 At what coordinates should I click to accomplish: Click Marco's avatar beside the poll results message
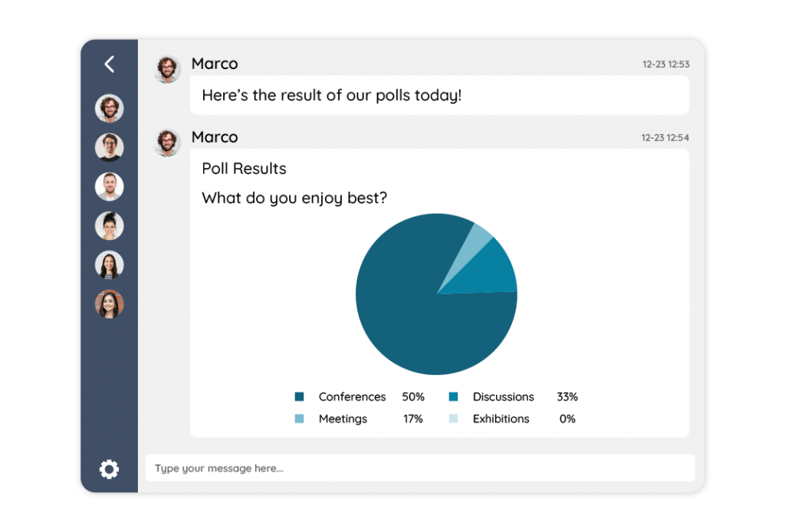(x=166, y=141)
